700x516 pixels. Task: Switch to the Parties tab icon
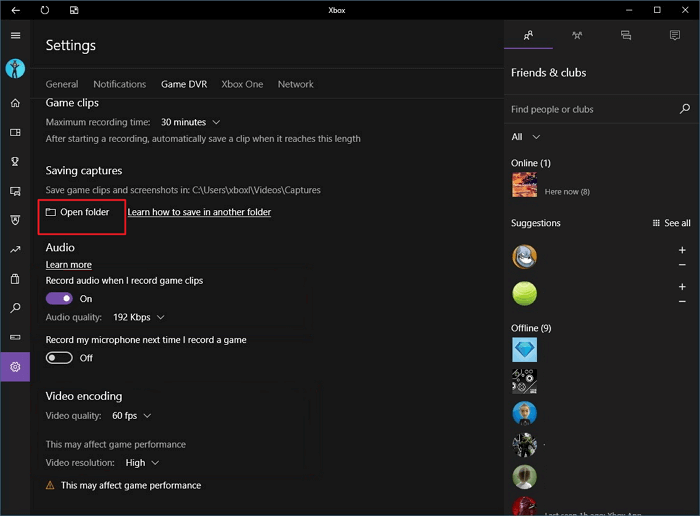pos(577,35)
